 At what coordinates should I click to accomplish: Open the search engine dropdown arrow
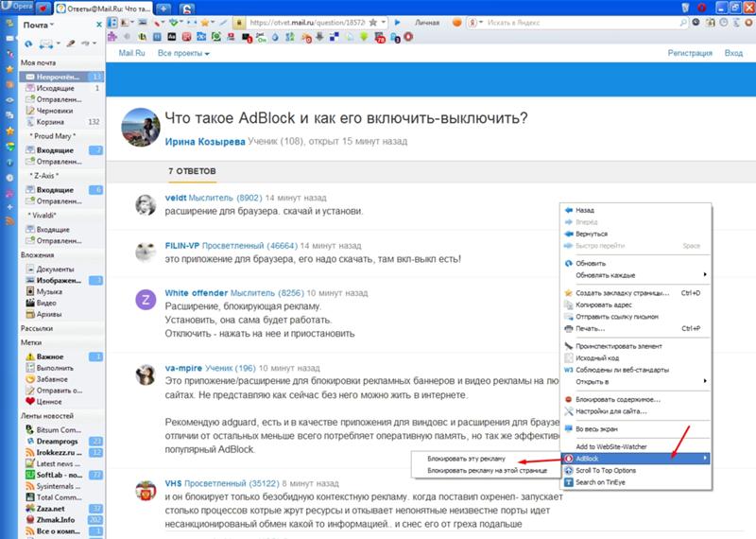(481, 23)
